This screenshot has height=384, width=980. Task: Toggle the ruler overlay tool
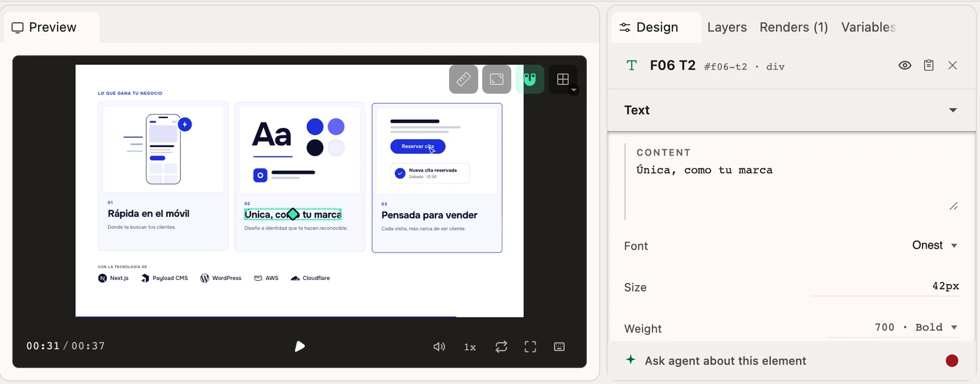point(463,79)
